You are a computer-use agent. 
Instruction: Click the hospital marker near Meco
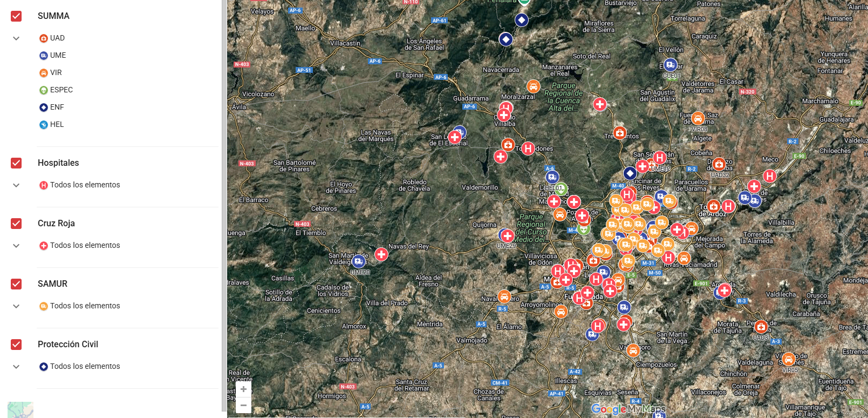pyautogui.click(x=770, y=176)
